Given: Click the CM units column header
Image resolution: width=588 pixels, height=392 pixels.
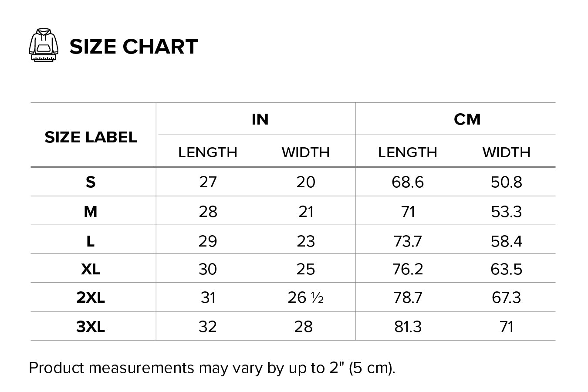Looking at the screenshot, I should [x=467, y=119].
